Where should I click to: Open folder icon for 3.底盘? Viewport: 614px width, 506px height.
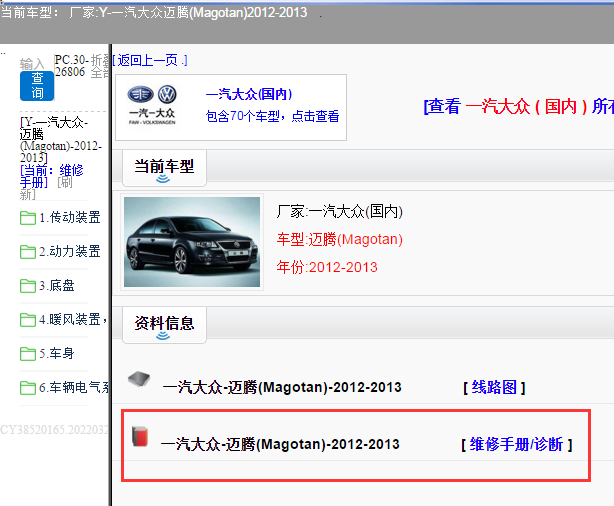(28, 286)
